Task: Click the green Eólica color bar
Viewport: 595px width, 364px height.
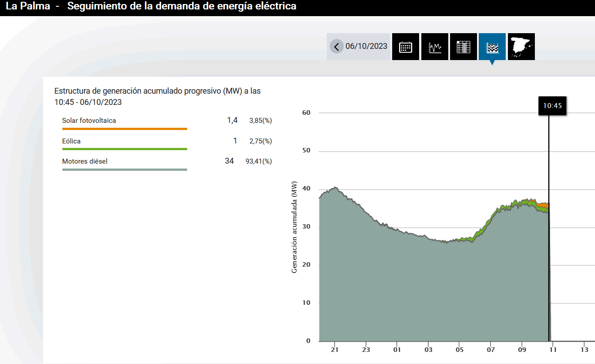Action: click(124, 149)
